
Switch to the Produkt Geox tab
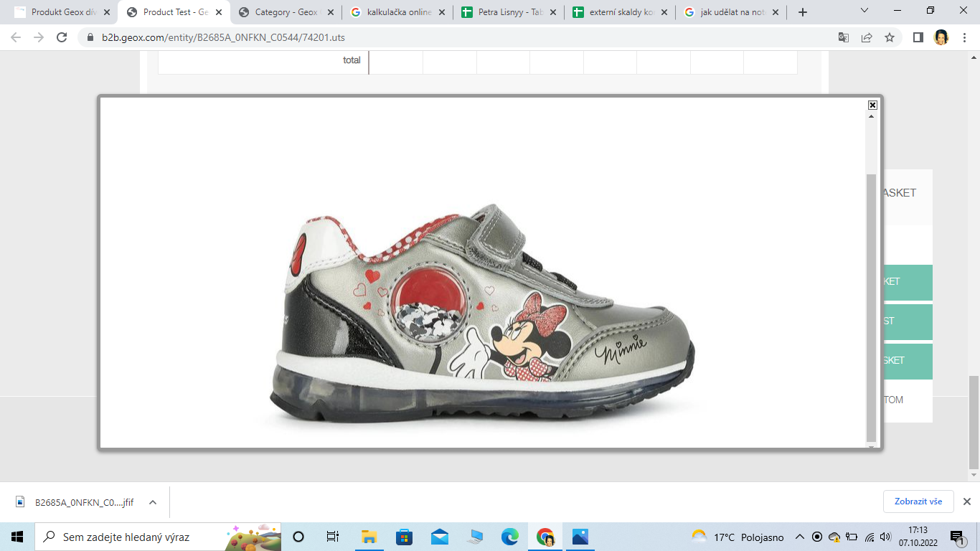pyautogui.click(x=62, y=12)
